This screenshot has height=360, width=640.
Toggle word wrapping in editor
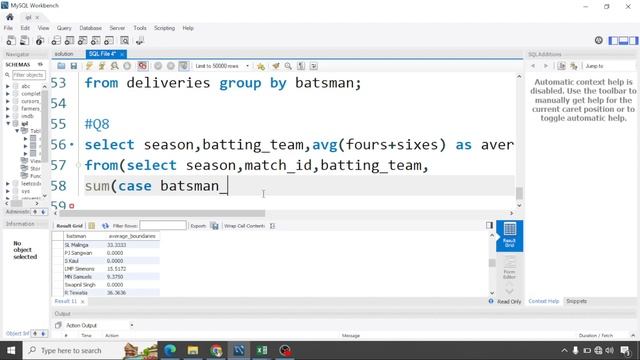(x=313, y=66)
